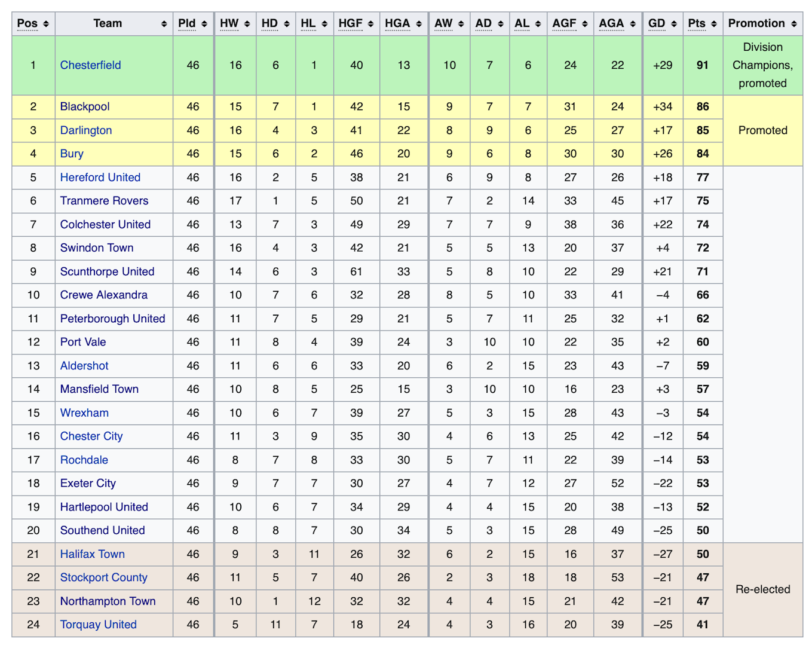Screen dimensions: 812x645
Task: Open the Wrexham team link
Action: point(84,413)
